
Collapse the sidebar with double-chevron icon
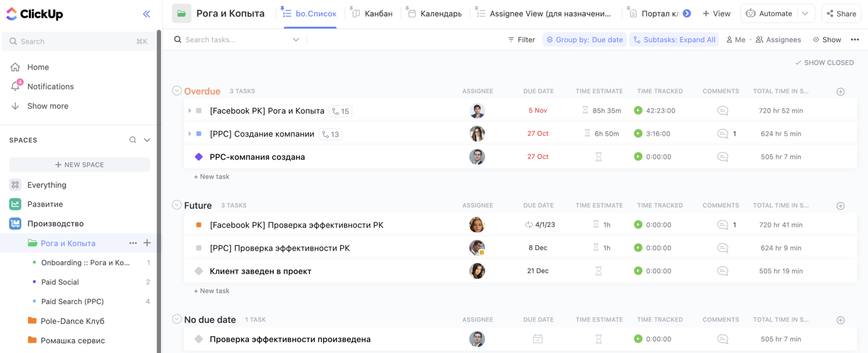click(x=146, y=14)
